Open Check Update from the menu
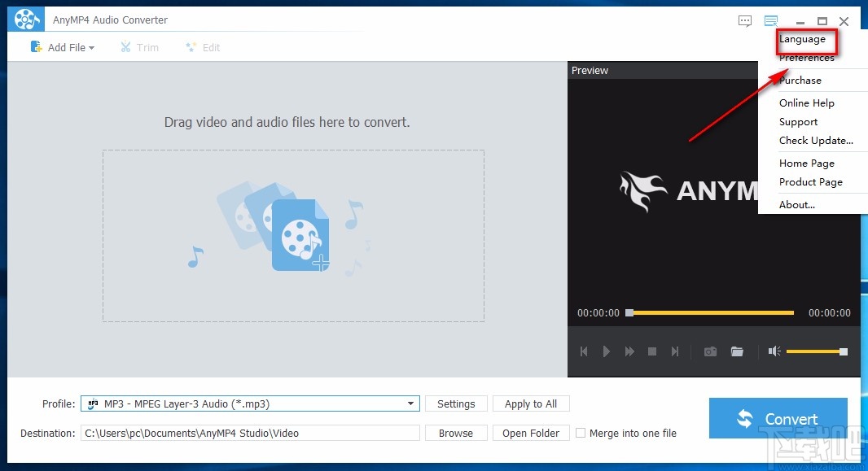Image resolution: width=868 pixels, height=471 pixels. [x=817, y=140]
